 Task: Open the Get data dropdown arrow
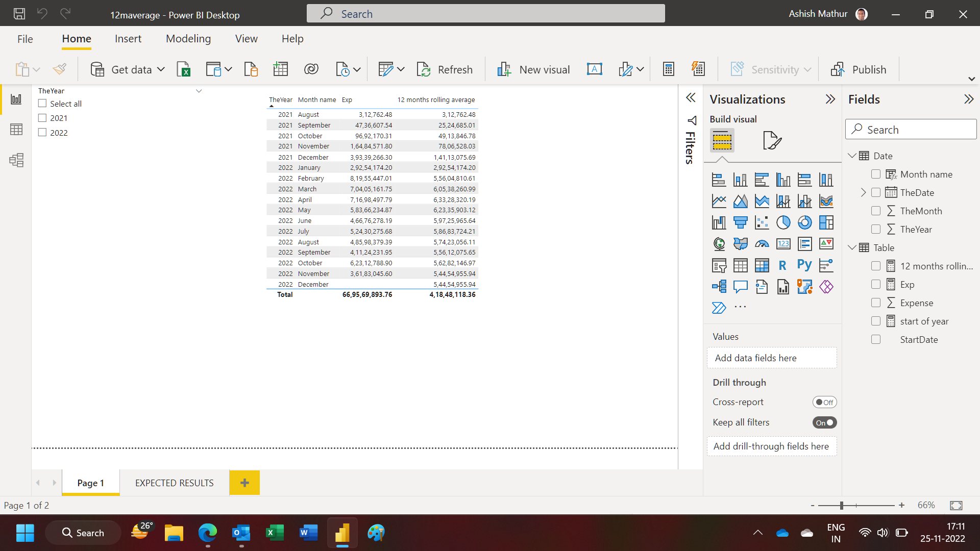coord(161,69)
